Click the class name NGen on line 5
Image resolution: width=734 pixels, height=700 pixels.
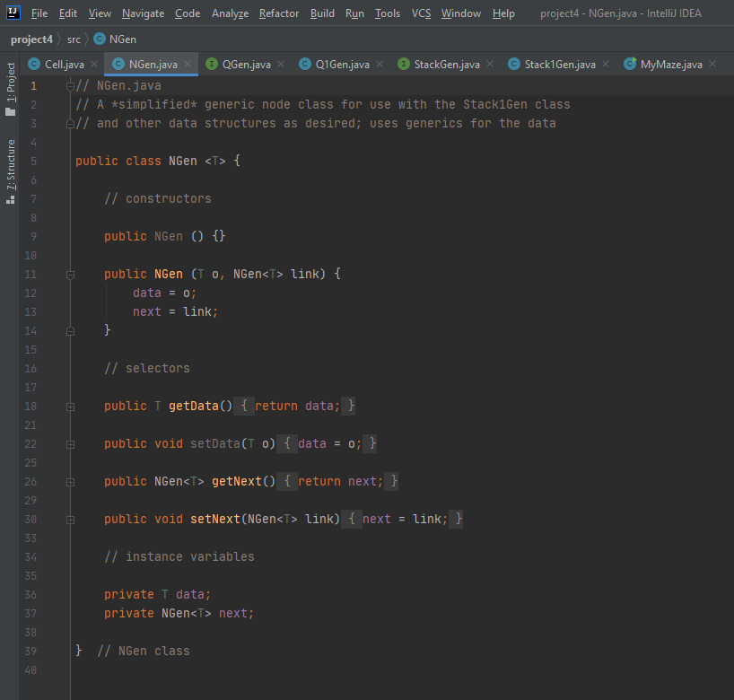182,161
